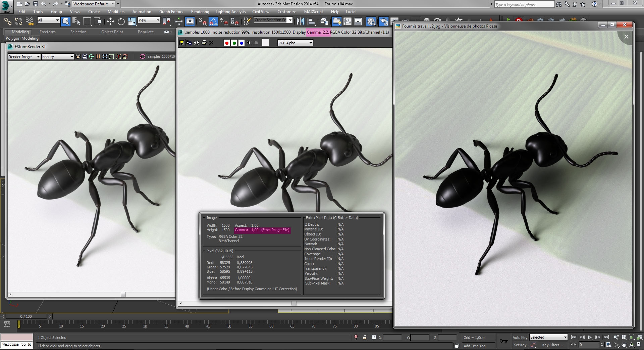This screenshot has width=644, height=350.
Task: Select the Rotate tool on the main toolbar
Action: 121,21
